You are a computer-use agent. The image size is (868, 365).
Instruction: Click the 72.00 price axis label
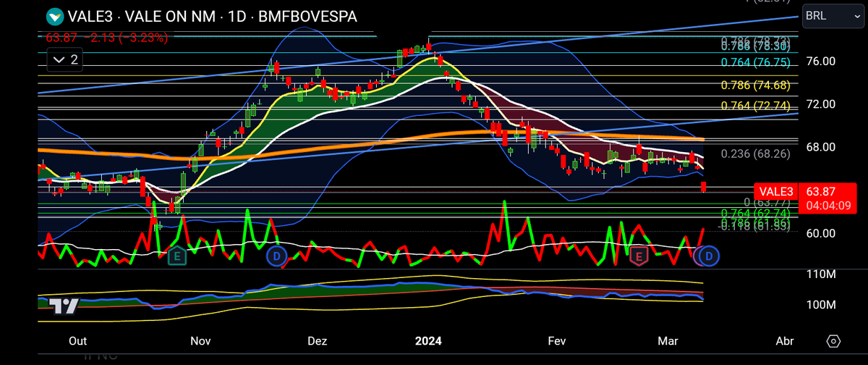[x=820, y=104]
